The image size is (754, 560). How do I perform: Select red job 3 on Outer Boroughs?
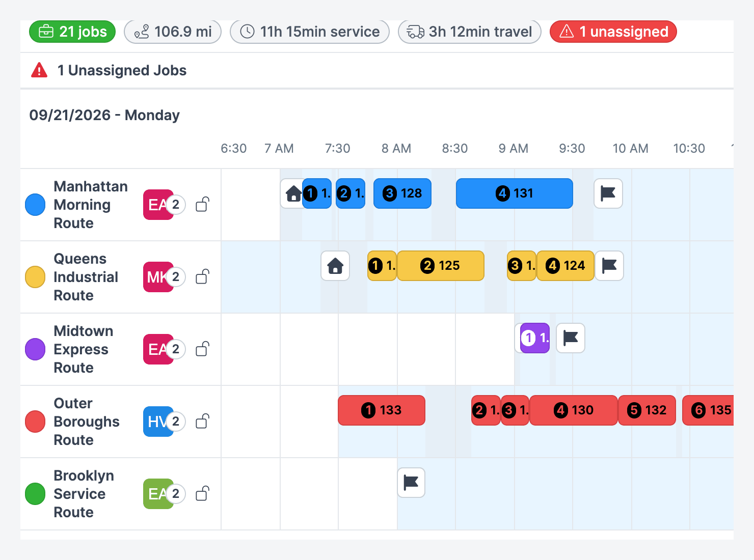[515, 410]
